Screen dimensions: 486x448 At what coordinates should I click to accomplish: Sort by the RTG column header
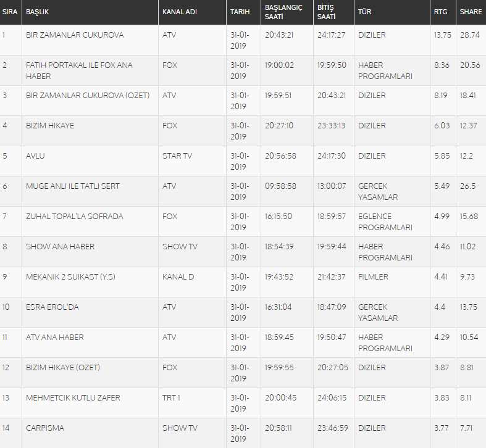441,12
